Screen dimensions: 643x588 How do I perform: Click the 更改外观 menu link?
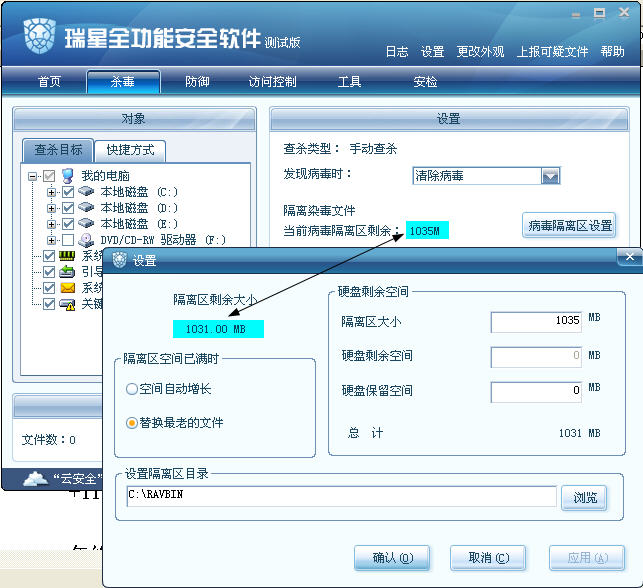point(480,51)
